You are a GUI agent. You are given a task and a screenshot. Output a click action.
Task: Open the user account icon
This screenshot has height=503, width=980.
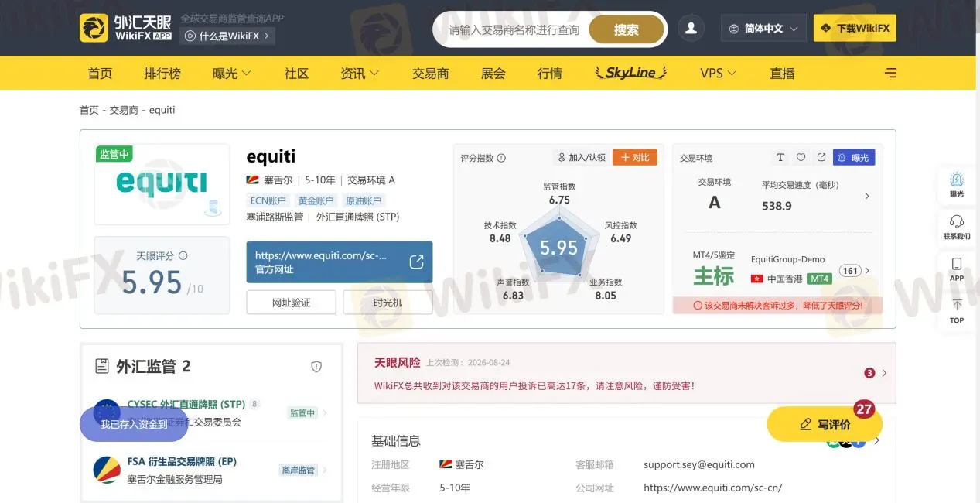coord(691,28)
